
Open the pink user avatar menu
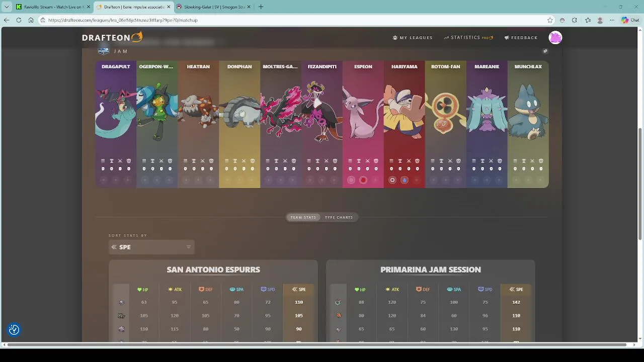pyautogui.click(x=555, y=38)
